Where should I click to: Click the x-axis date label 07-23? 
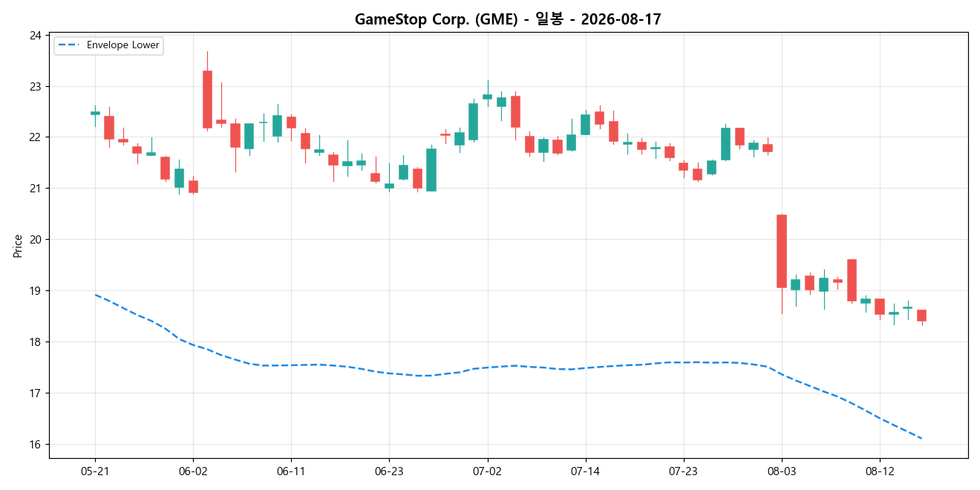tap(683, 471)
